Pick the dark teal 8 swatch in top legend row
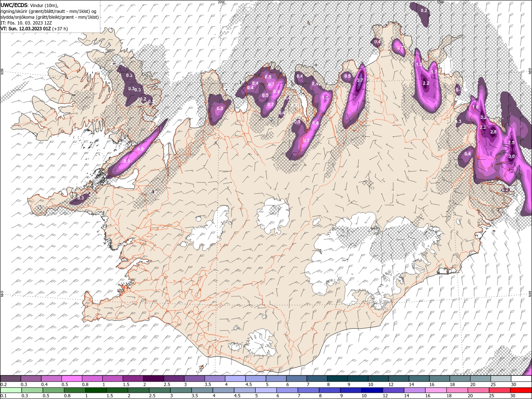532x399 pixels. coord(337,379)
